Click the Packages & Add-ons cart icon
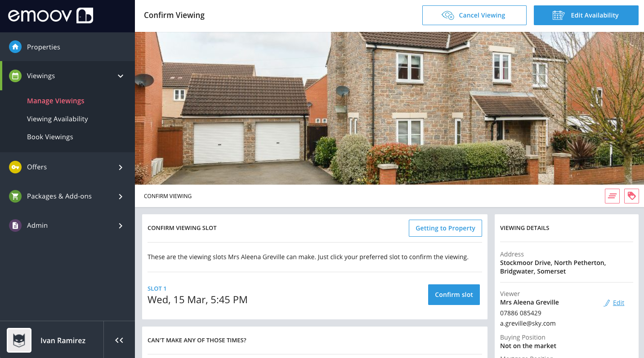 15,196
